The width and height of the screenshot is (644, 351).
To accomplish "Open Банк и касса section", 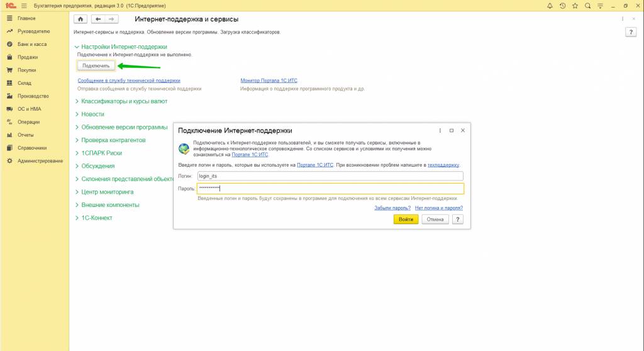I will point(31,45).
